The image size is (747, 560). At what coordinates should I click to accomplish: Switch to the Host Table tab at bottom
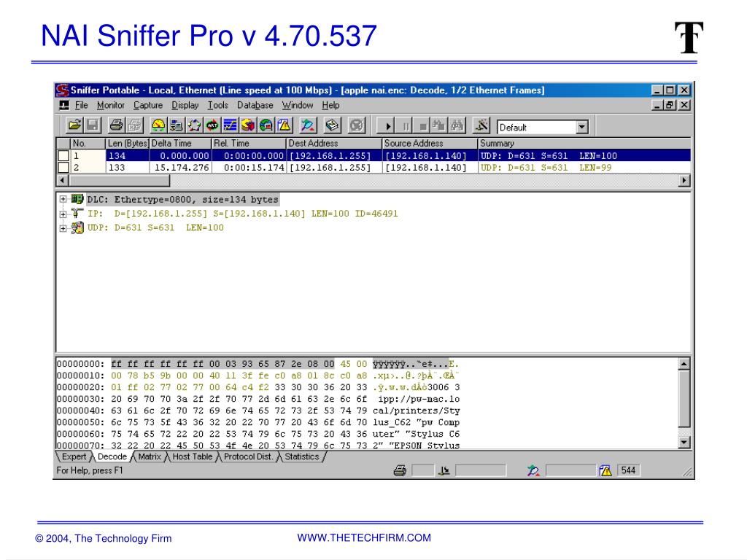pos(192,456)
